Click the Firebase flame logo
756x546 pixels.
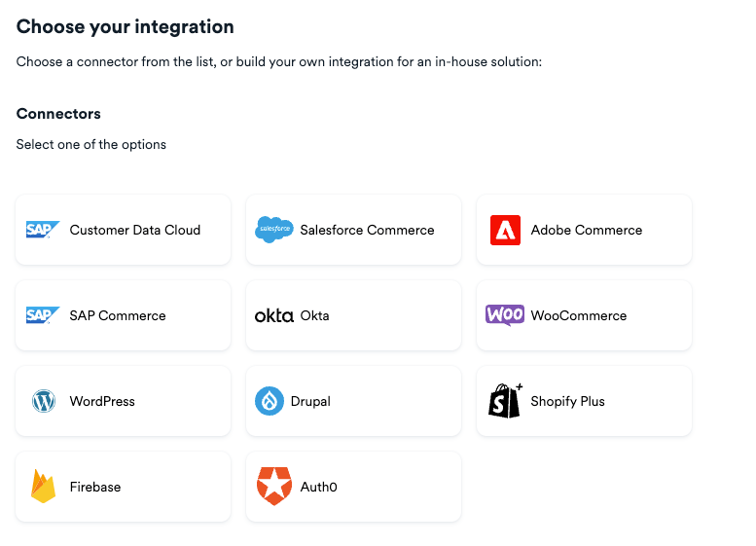click(x=43, y=487)
